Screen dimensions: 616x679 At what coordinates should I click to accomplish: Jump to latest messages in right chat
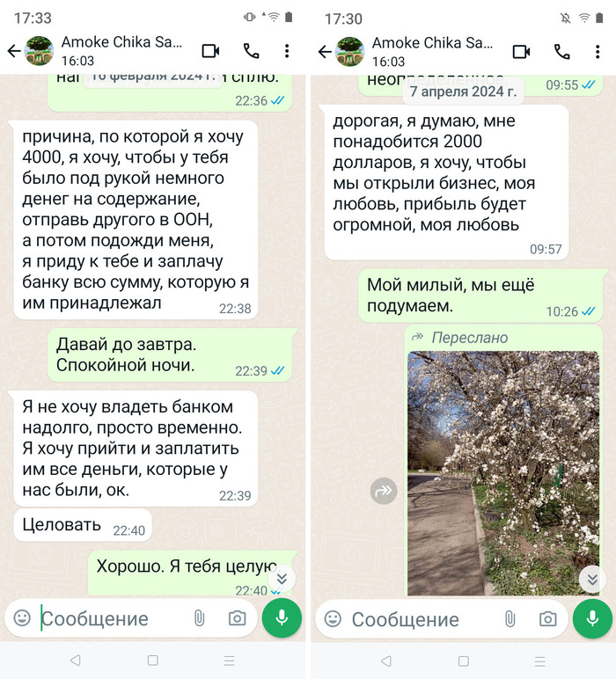[x=592, y=579]
